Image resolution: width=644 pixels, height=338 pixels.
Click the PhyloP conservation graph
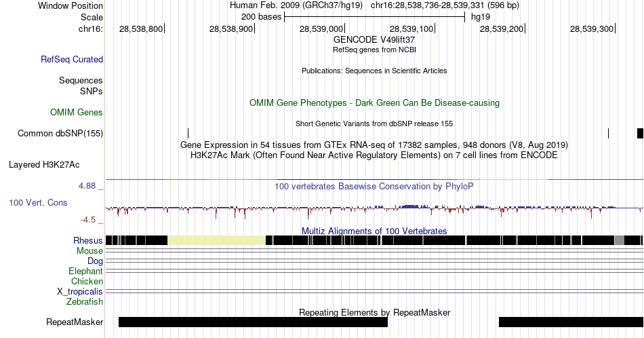click(374, 210)
